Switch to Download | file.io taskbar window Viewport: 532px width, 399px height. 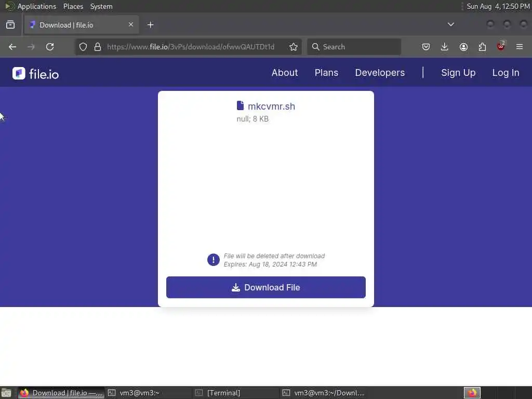tap(61, 393)
